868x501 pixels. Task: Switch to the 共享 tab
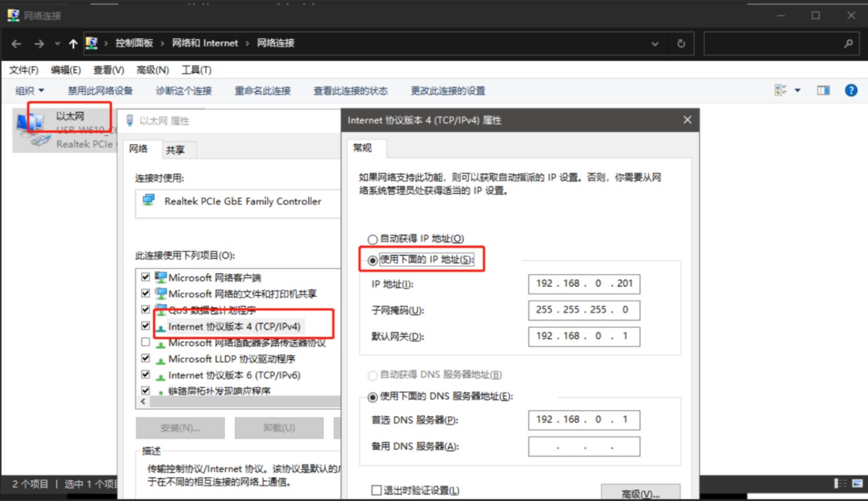175,150
